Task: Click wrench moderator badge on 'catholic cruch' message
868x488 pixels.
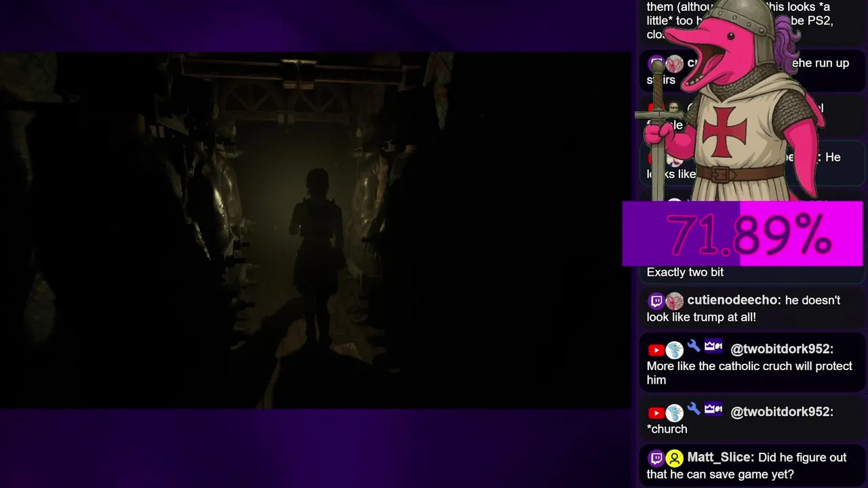Action: [694, 347]
